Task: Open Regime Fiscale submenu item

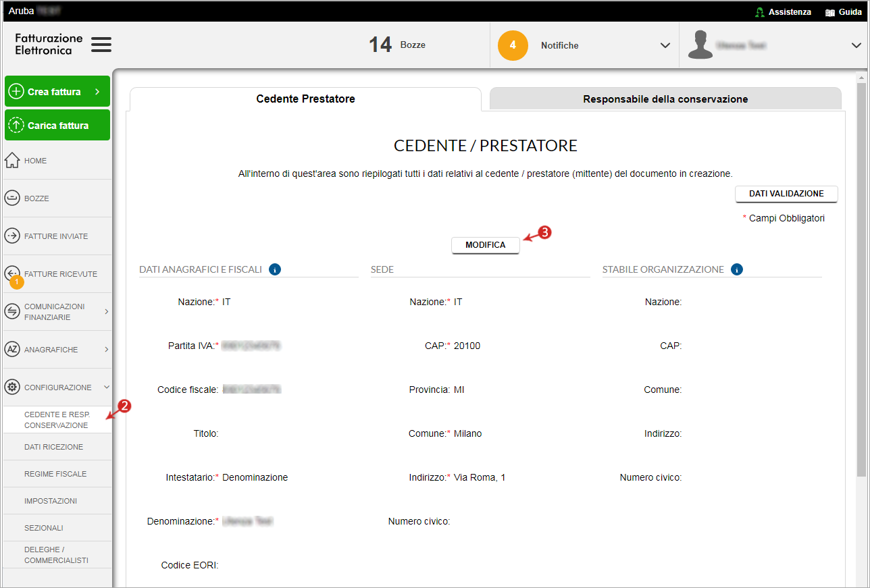Action: [57, 474]
